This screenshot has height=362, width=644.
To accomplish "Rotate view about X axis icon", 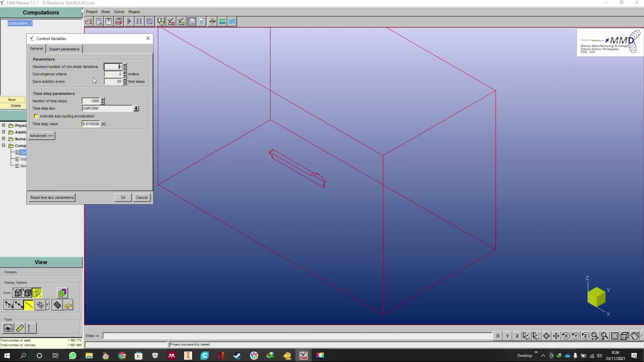I will point(566,336).
